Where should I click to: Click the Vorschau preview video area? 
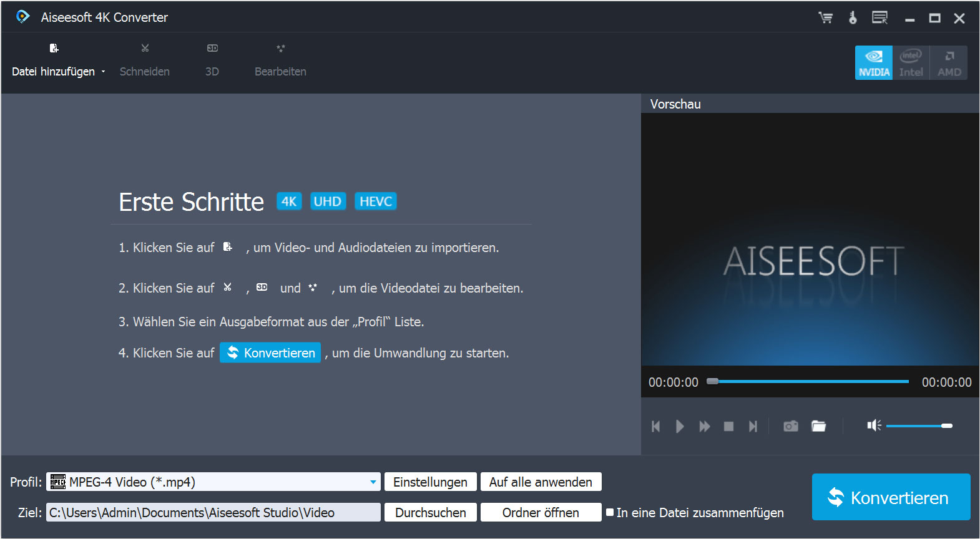[x=810, y=239]
